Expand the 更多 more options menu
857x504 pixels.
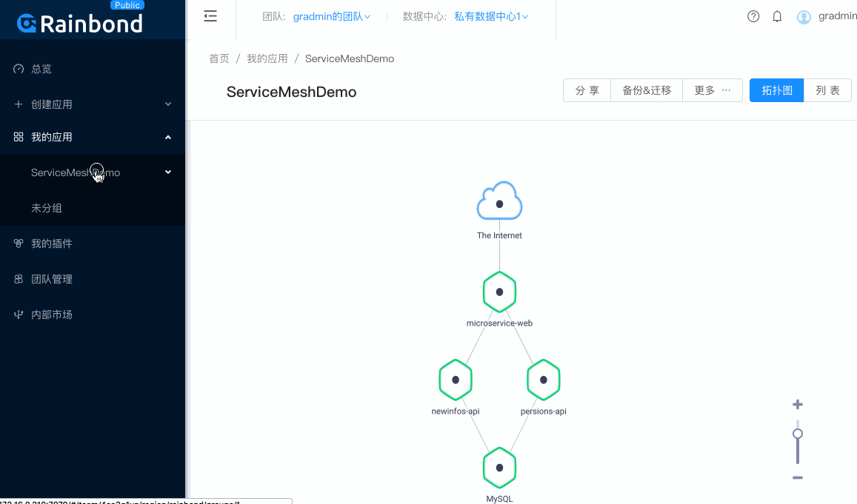712,90
